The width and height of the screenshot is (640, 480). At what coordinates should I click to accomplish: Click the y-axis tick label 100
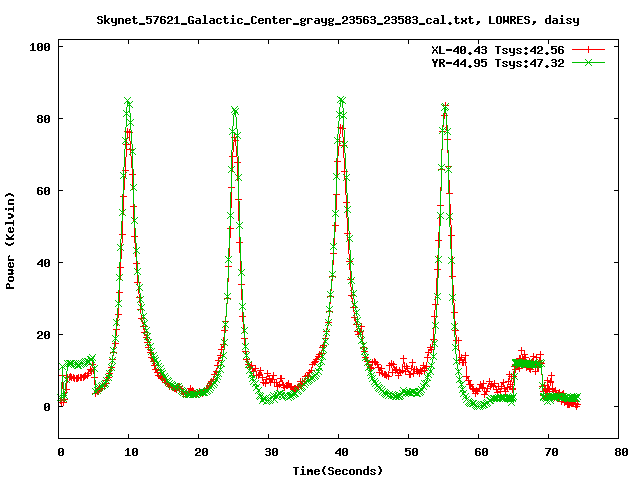(40, 47)
